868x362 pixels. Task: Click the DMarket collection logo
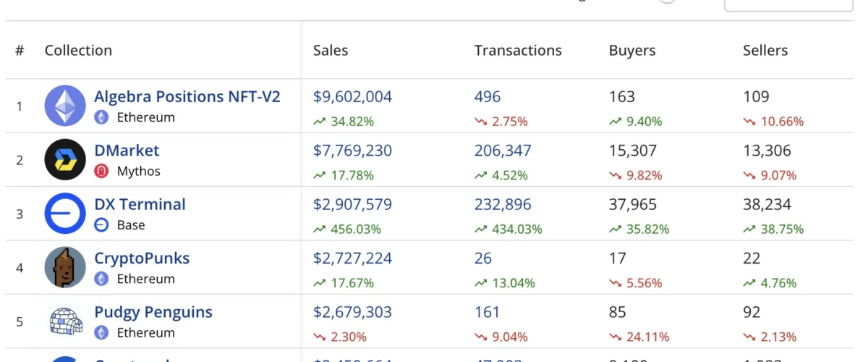(65, 160)
